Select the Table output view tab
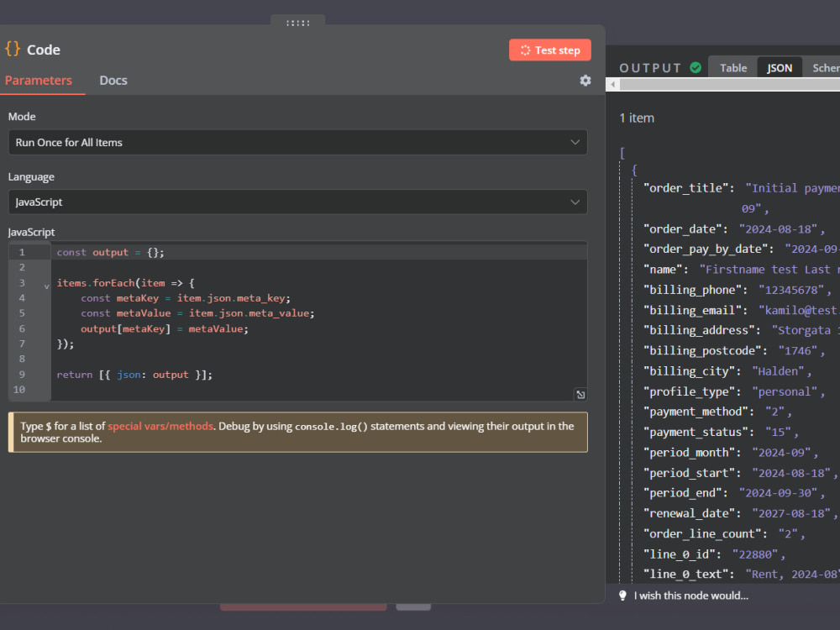Viewport: 840px width, 630px height. (732, 68)
